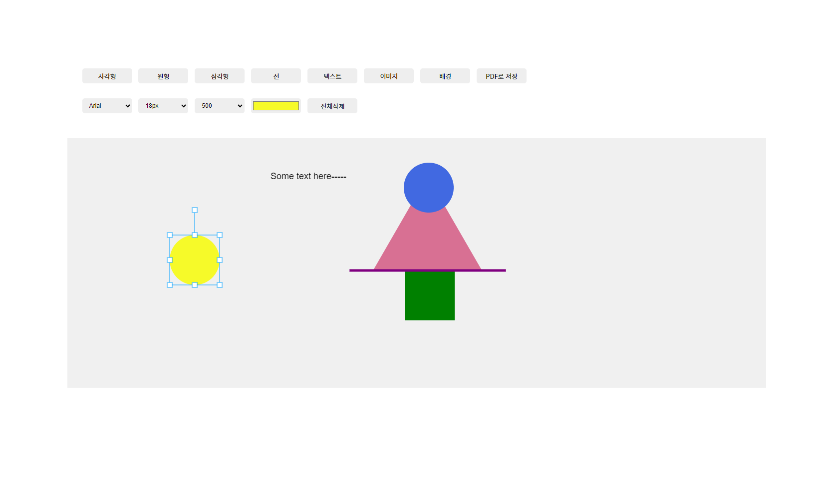This screenshot has width=833, height=504.
Task: Select the yellow circle on canvas
Action: (195, 260)
